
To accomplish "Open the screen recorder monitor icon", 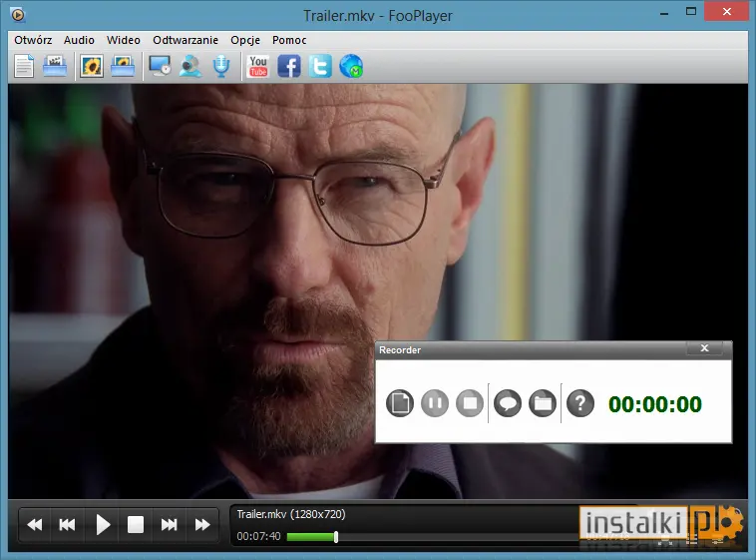I will [x=160, y=66].
